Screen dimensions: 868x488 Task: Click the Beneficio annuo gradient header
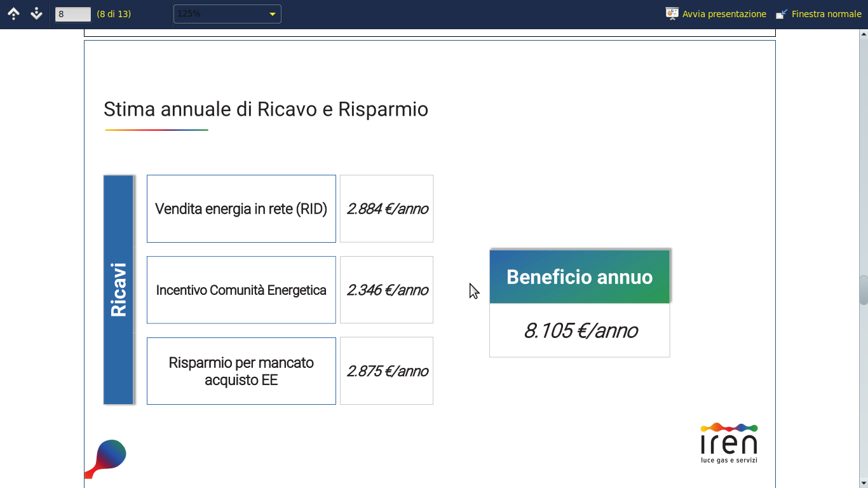pos(580,276)
